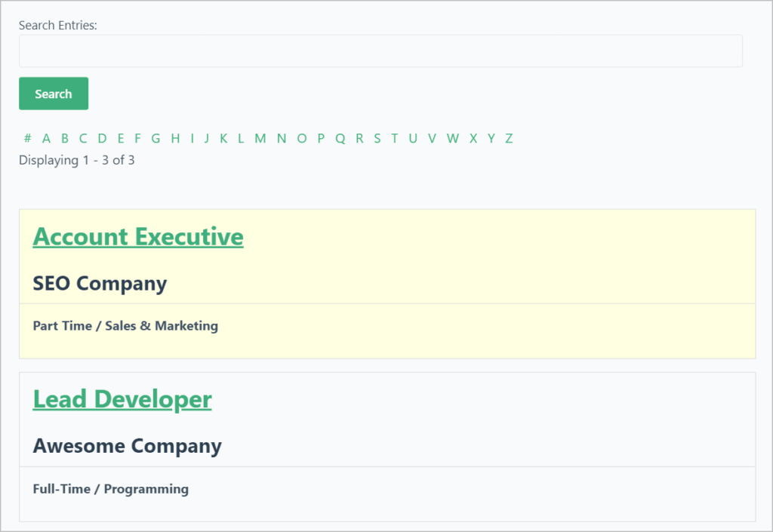Filter entries by letter H
Viewport: 773px width, 532px height.
(175, 138)
